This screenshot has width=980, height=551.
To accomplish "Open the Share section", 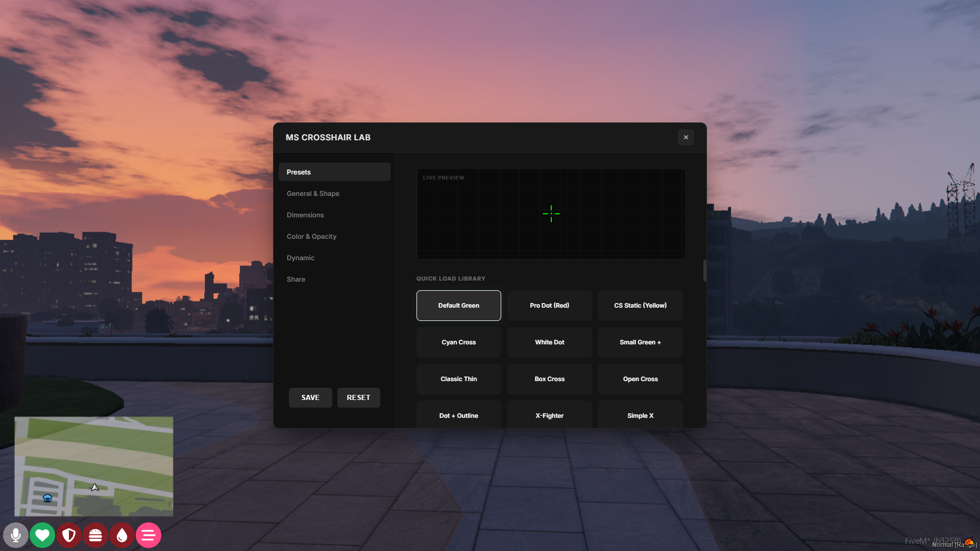I will [x=296, y=279].
